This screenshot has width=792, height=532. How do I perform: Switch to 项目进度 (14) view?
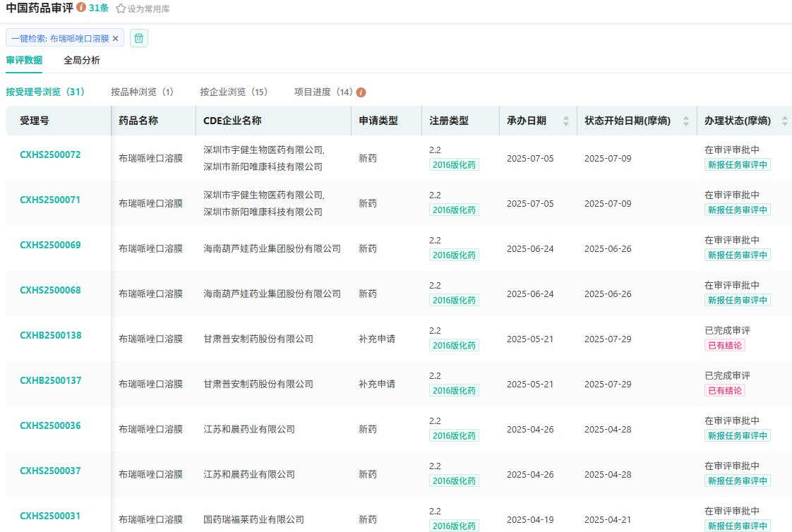[323, 92]
